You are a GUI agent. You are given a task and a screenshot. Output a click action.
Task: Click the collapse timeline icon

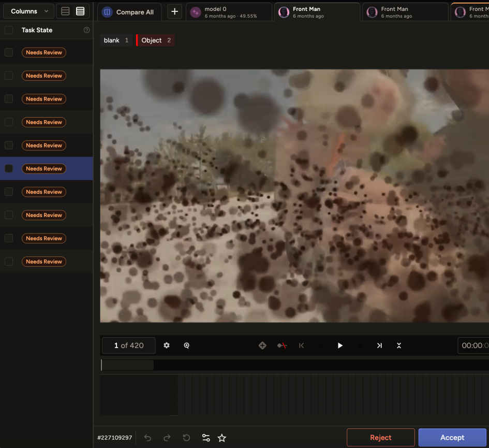coord(399,345)
